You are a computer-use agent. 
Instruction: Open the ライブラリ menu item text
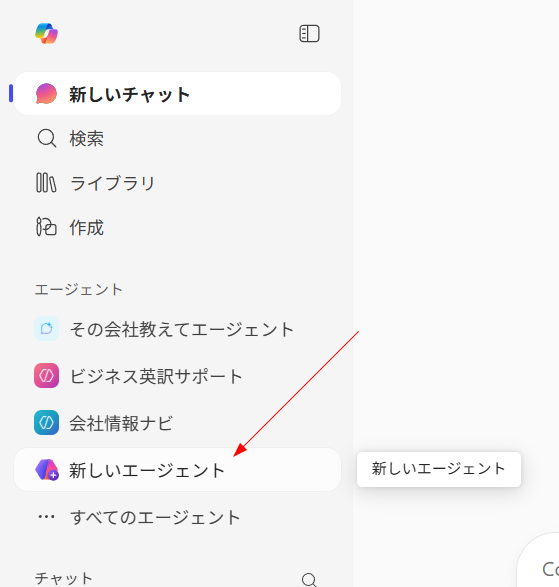pyautogui.click(x=113, y=183)
